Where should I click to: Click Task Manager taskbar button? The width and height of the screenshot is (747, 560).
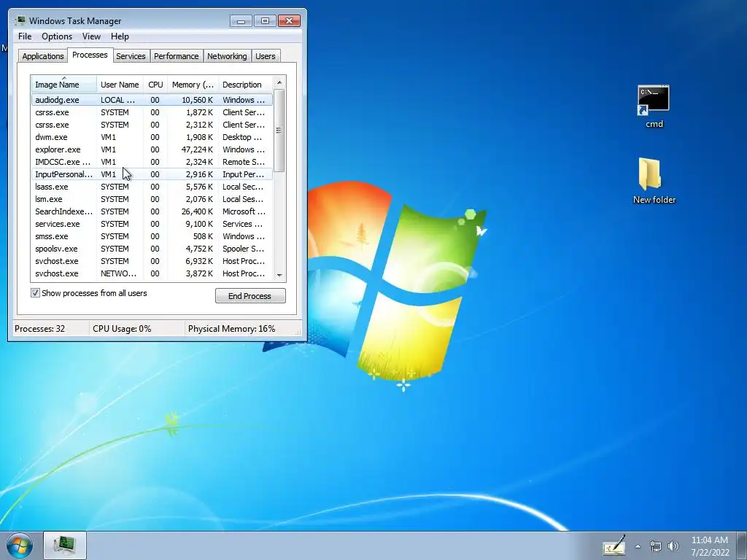pyautogui.click(x=65, y=545)
